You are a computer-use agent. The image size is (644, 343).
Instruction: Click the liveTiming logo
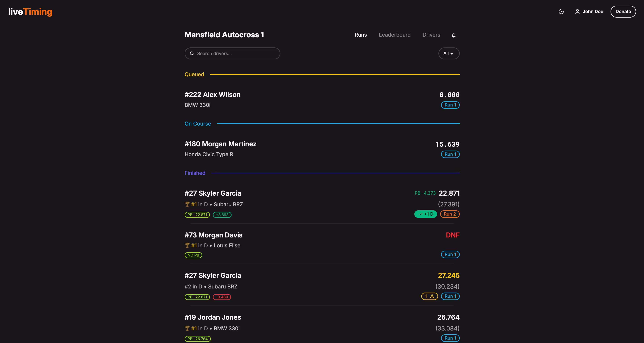(x=30, y=12)
